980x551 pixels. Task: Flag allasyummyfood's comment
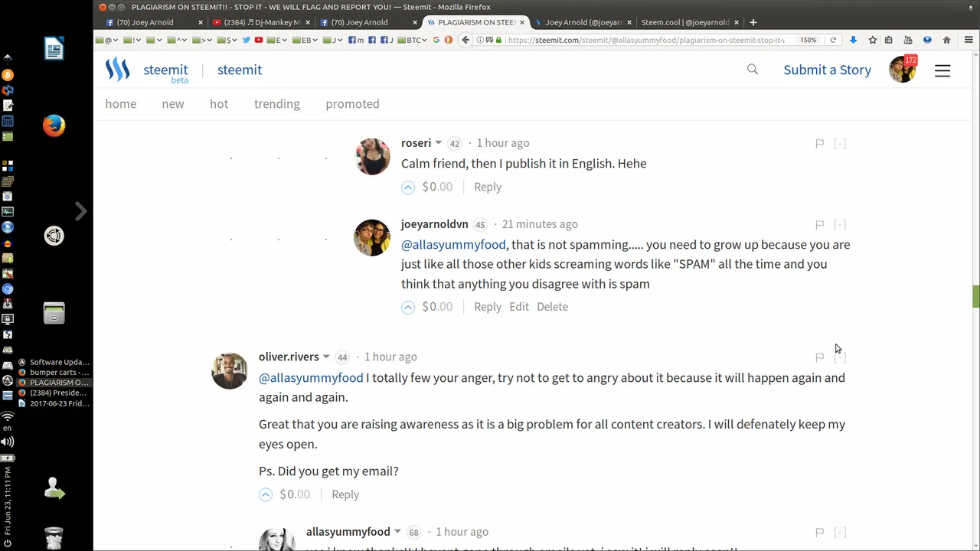click(x=819, y=533)
